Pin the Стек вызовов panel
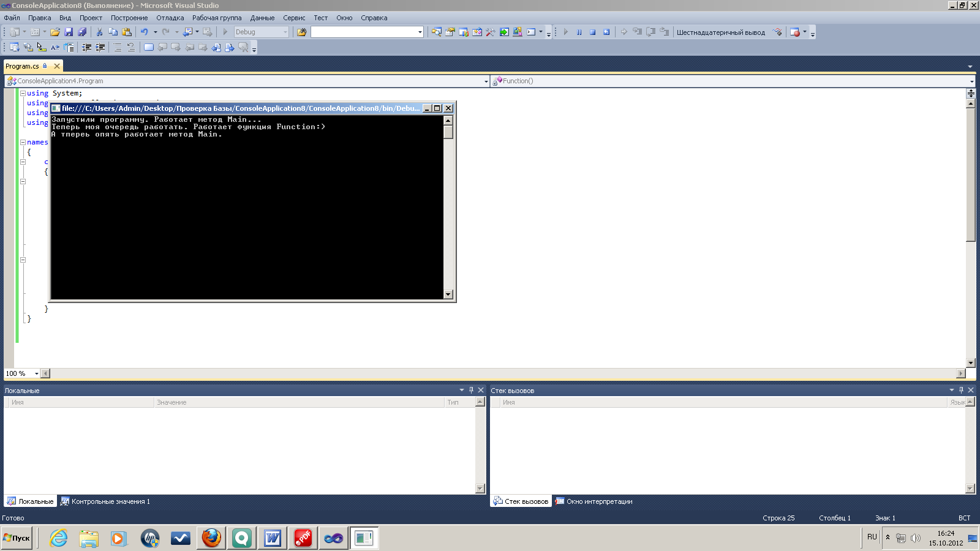The image size is (980, 551). (x=961, y=390)
